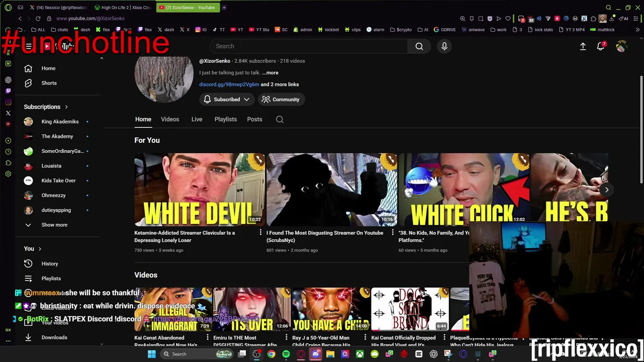Open the XizorSenko channel avatar image
The width and height of the screenshot is (644, 362).
164,79
